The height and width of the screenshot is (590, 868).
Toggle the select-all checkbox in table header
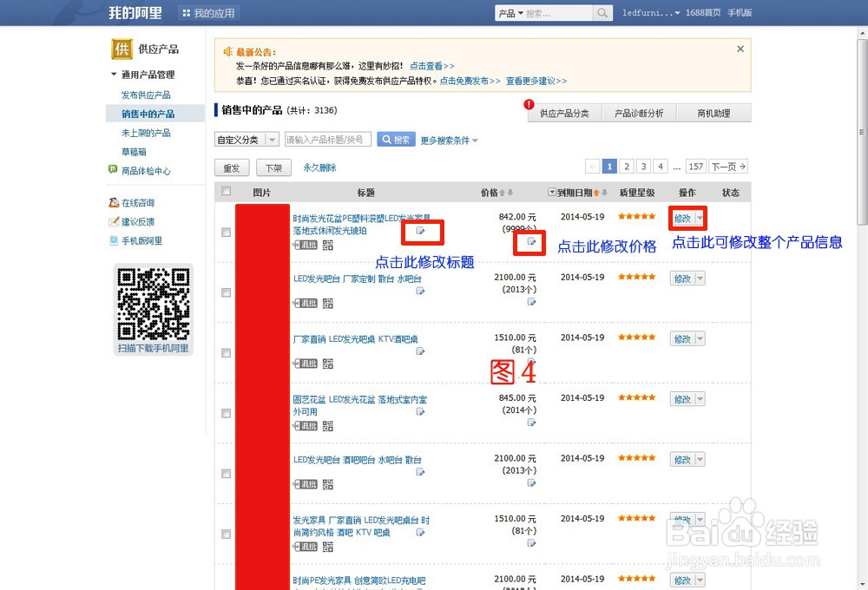point(226,191)
